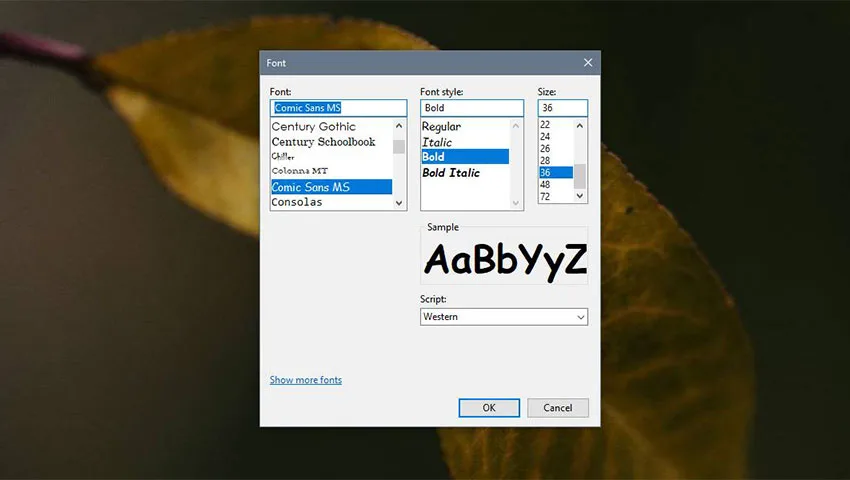Select Bold in the font style list
Screen dimensions: 850x480
point(465,157)
